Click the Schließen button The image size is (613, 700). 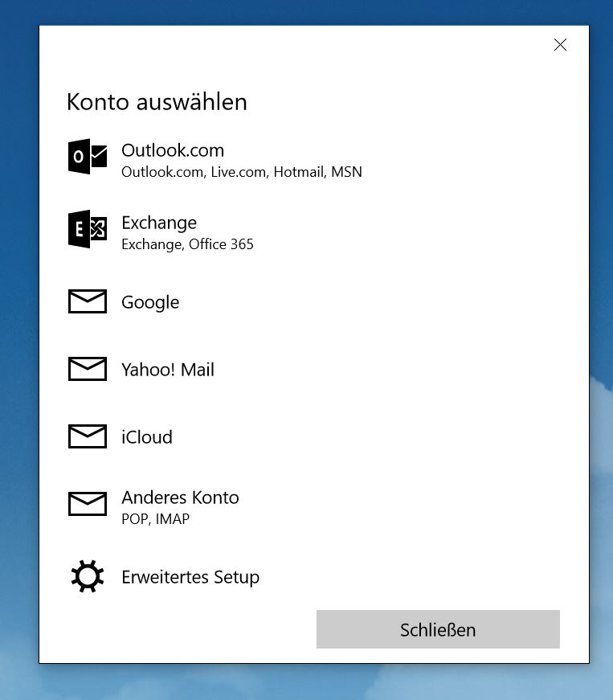438,629
